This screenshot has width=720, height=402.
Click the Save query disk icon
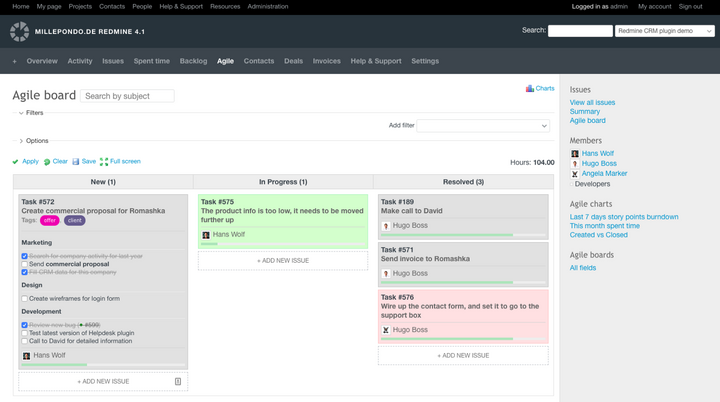tap(76, 161)
